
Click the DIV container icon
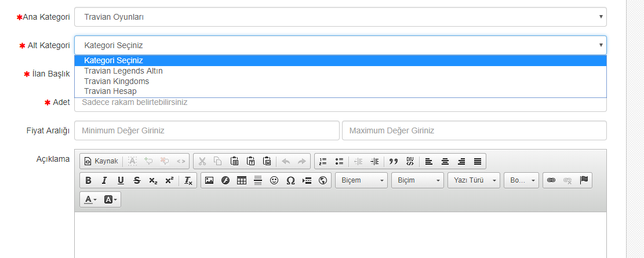(x=410, y=161)
